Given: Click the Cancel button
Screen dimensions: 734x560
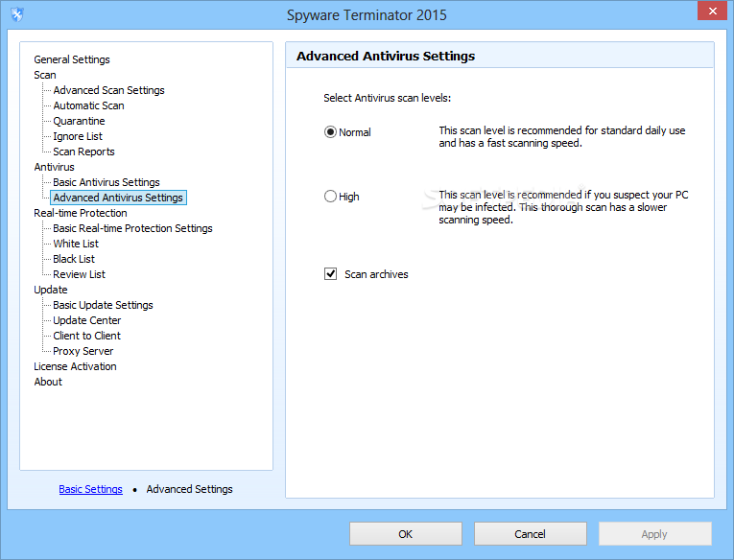Looking at the screenshot, I should click(x=530, y=534).
